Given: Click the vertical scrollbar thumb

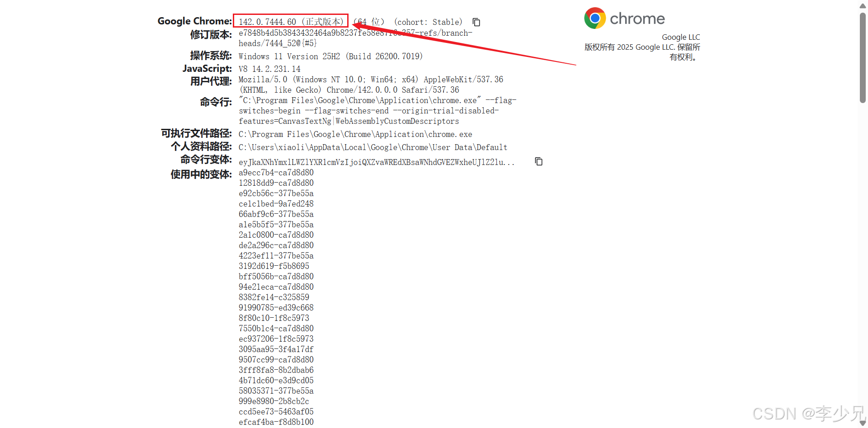Looking at the screenshot, I should click(863, 58).
